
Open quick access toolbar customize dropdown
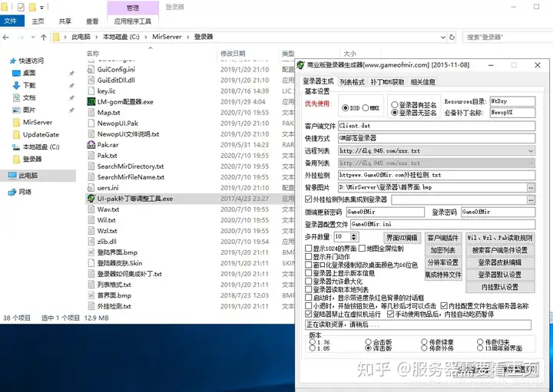coord(42,7)
